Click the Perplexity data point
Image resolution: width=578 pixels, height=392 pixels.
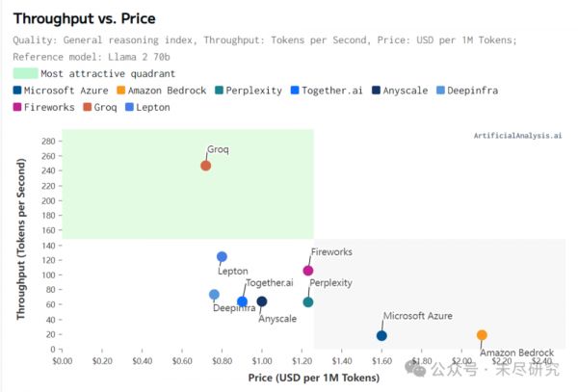(308, 301)
